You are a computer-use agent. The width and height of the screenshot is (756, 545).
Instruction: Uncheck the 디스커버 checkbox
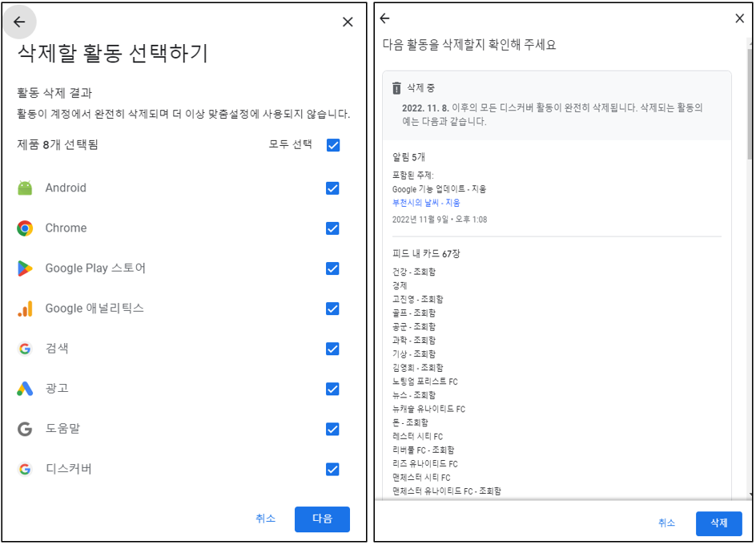coord(332,470)
